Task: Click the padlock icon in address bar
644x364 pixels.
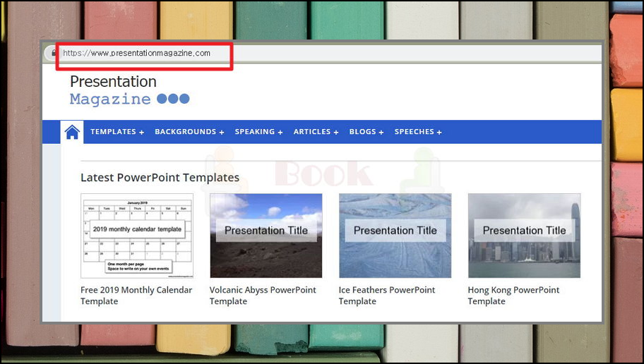Action: [x=54, y=53]
